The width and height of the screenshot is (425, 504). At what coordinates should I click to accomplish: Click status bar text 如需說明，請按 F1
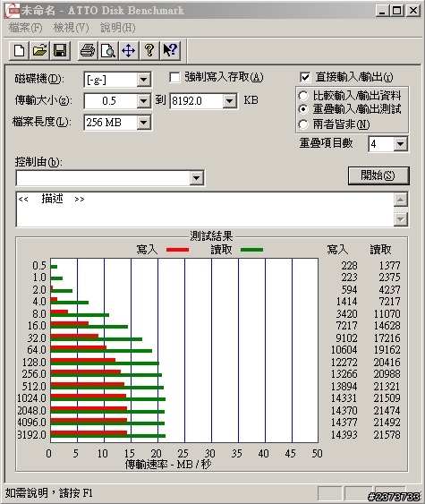tap(49, 492)
